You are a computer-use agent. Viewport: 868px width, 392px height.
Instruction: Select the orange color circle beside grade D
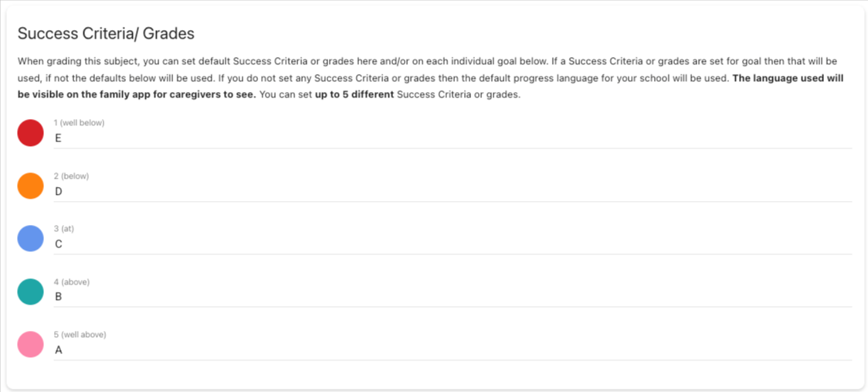(30, 186)
